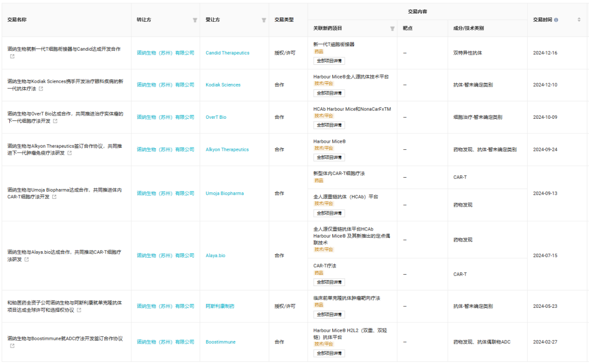Click the 药物发现、抗体偶联物ADC cell
589x364 pixels.
coord(482,342)
